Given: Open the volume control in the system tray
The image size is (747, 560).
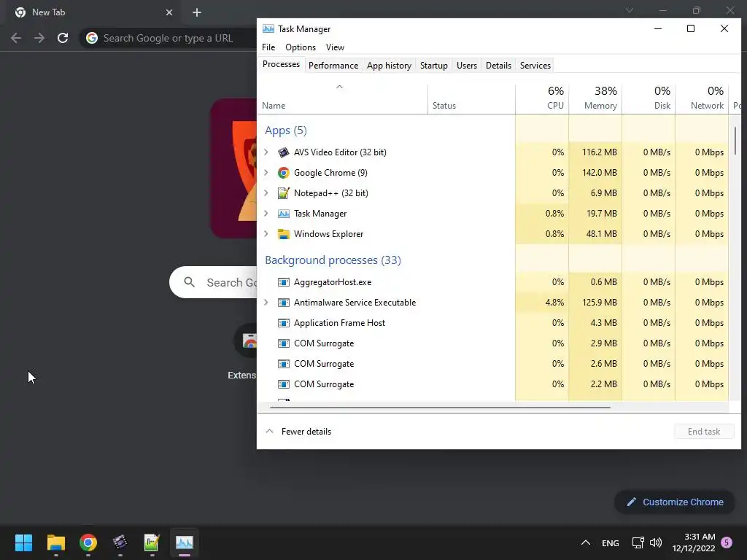Looking at the screenshot, I should coord(656,542).
